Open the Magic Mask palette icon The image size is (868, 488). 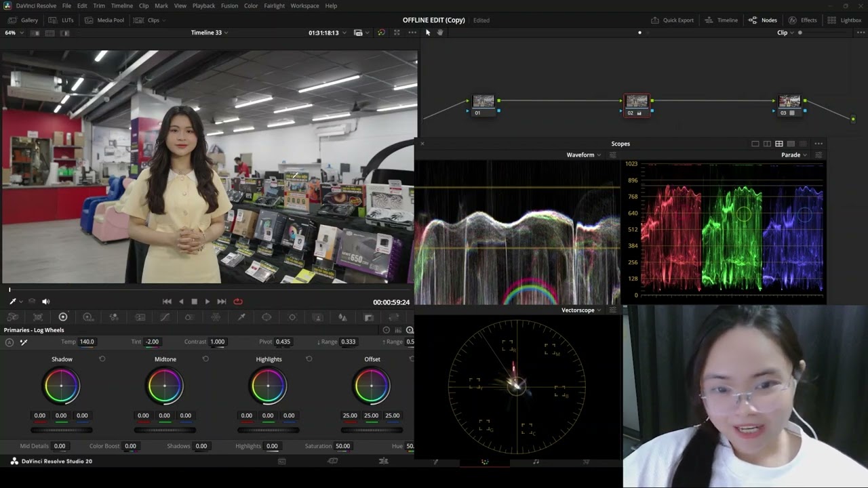pyautogui.click(x=317, y=317)
